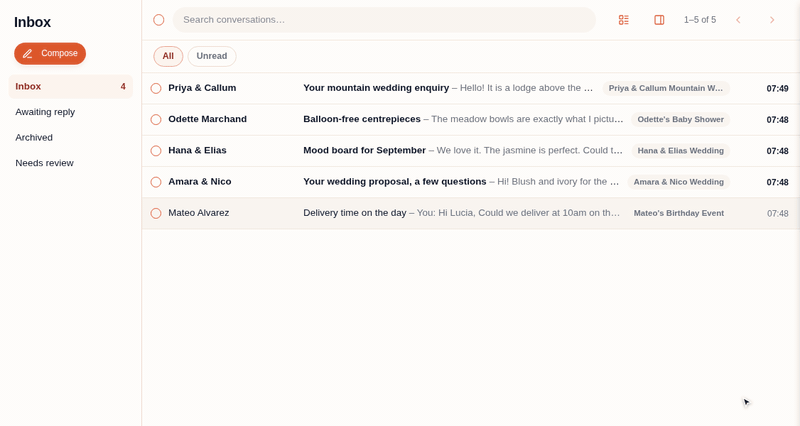Click the Amara & Nico Wedding label

(679, 182)
